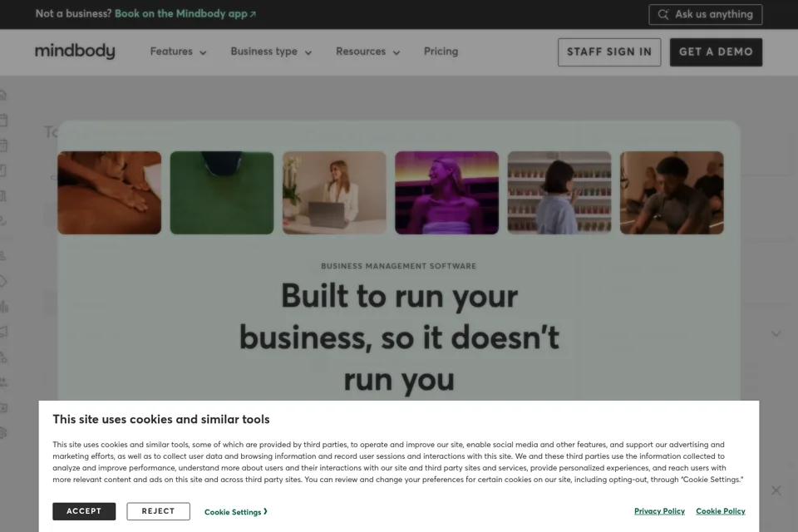Select the yoga class thumbnail image
The width and height of the screenshot is (798, 532).
click(x=672, y=193)
